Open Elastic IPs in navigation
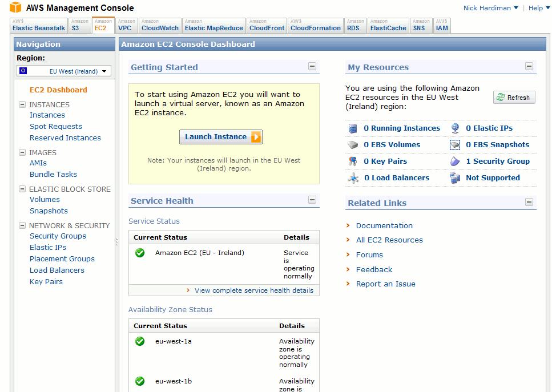This screenshot has height=392, width=552. (48, 248)
